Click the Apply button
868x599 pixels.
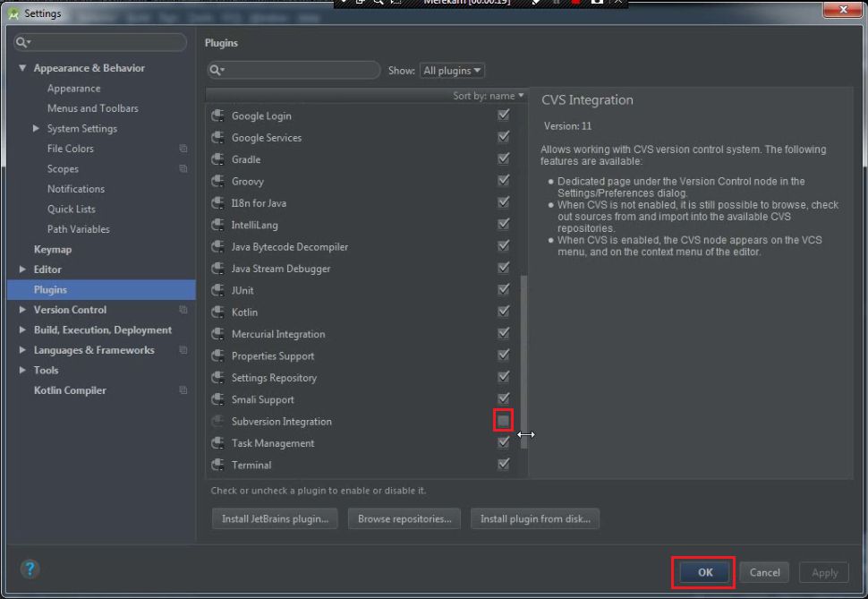click(824, 572)
